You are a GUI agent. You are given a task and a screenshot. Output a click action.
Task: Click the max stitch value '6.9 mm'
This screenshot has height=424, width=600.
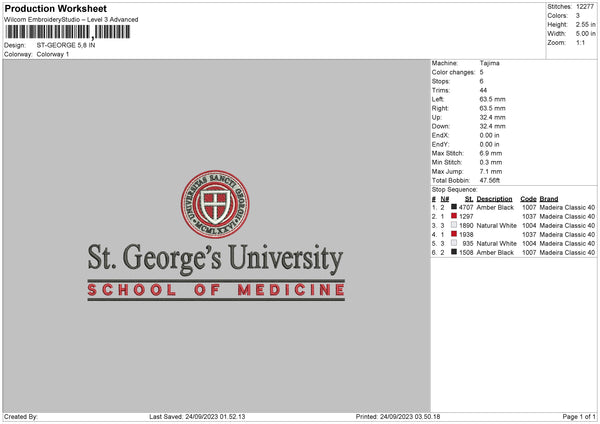(x=491, y=153)
